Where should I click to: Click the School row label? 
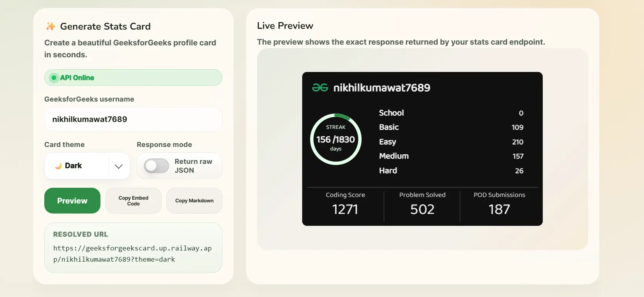click(x=391, y=113)
